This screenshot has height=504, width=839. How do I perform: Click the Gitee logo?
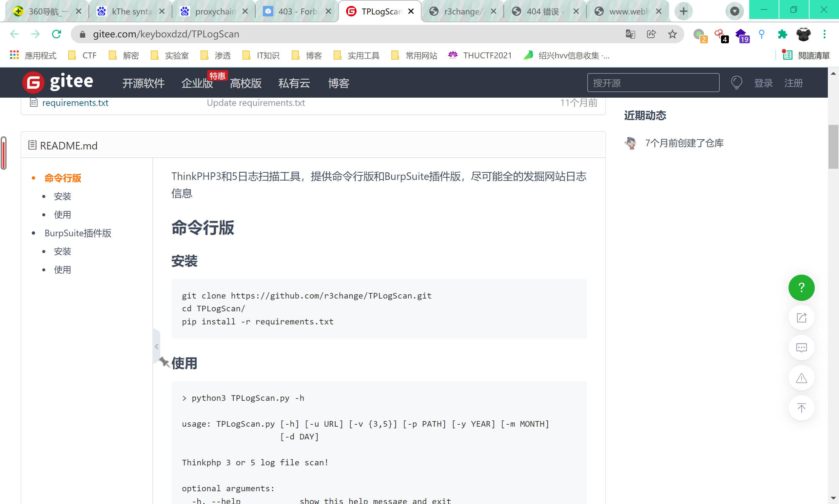pos(58,82)
